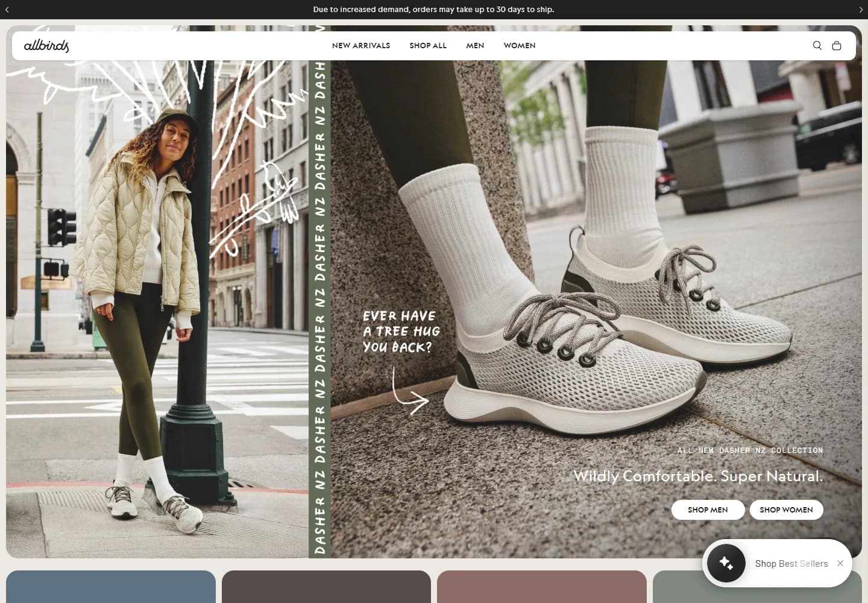Click the Shop Men button
Image resolution: width=868 pixels, height=603 pixels.
(708, 510)
